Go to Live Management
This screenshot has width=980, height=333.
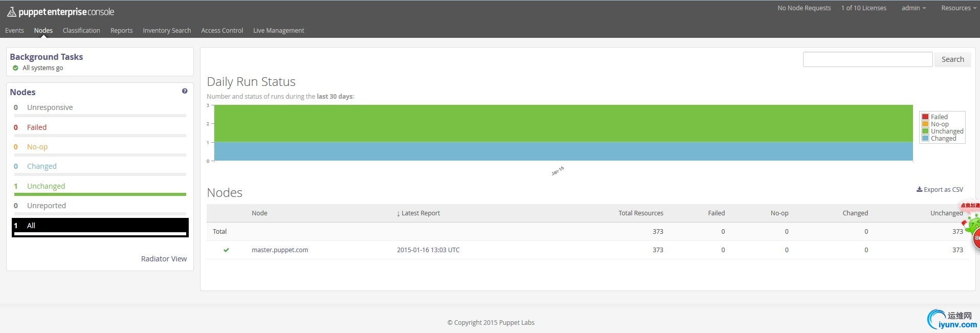click(x=279, y=31)
